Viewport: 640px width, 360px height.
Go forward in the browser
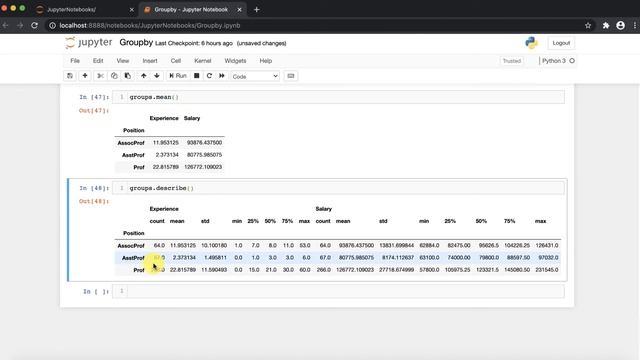pyautogui.click(x=20, y=25)
